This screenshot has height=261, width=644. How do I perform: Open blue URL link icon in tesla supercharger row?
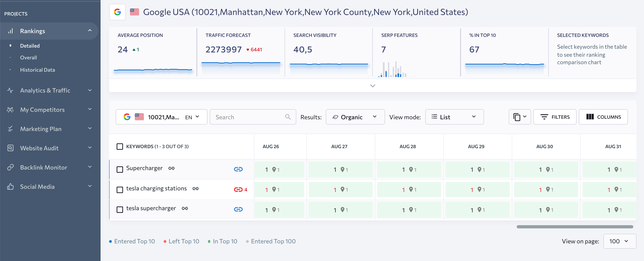point(238,209)
